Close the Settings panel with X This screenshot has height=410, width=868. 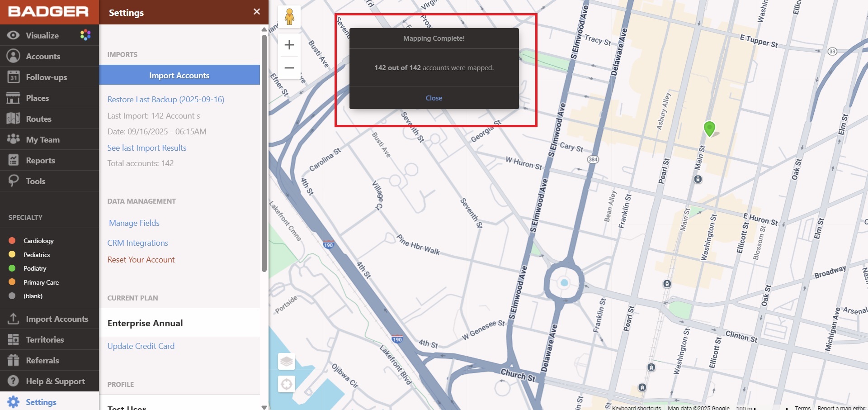257,12
